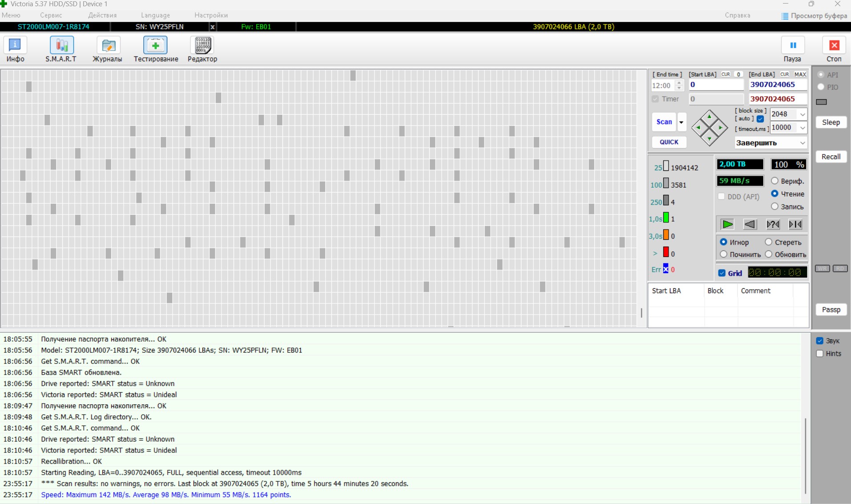Screen dimensions: 851x504
Task: Open the Сервис menu
Action: 51,15
